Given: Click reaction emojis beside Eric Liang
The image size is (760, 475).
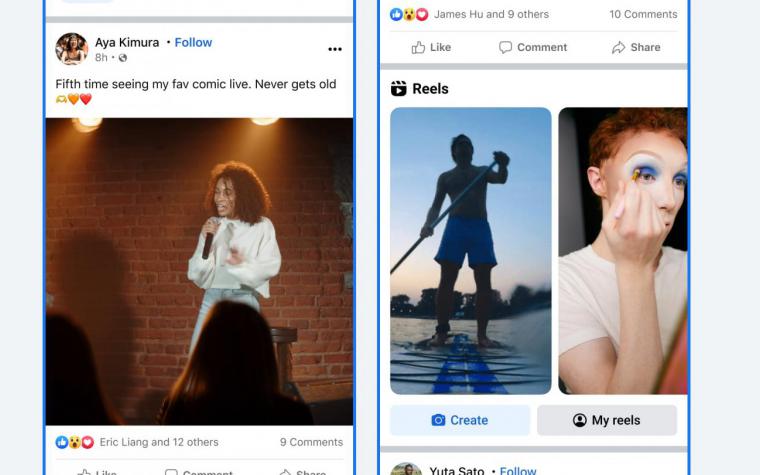Looking at the screenshot, I should [x=74, y=442].
